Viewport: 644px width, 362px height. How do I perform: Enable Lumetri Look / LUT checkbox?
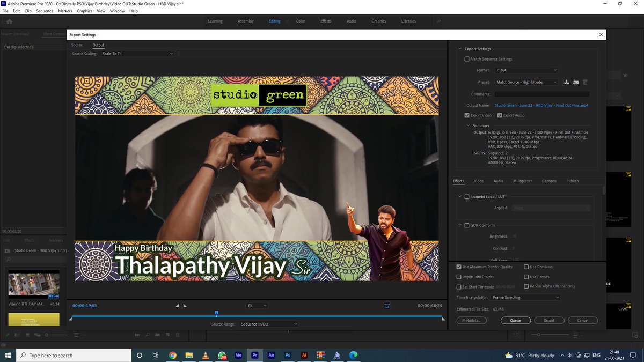[467, 197]
